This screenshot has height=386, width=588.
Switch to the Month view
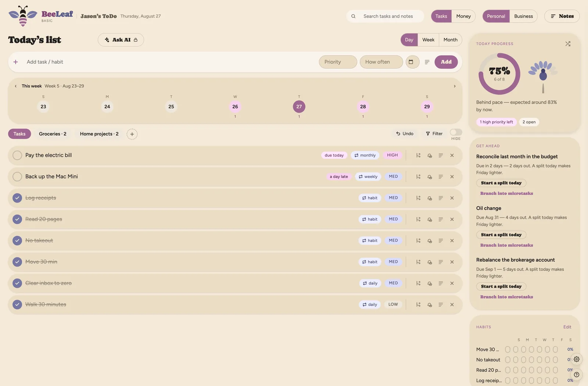tap(450, 40)
